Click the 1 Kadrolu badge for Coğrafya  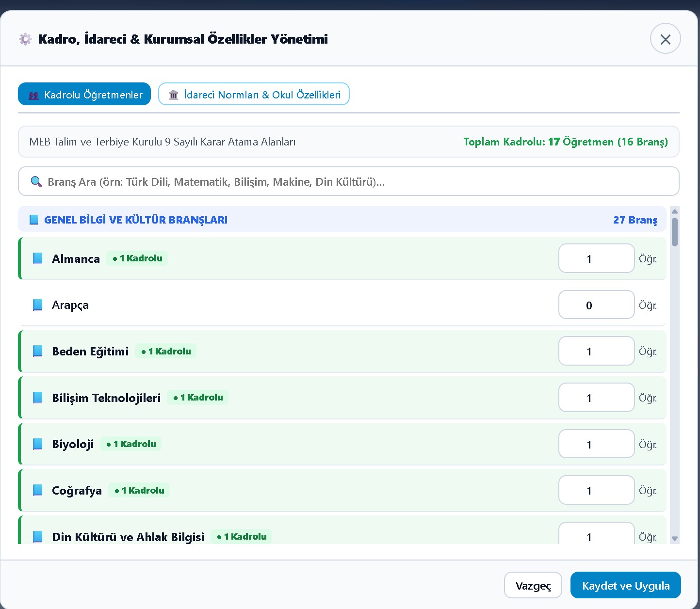pyautogui.click(x=139, y=490)
